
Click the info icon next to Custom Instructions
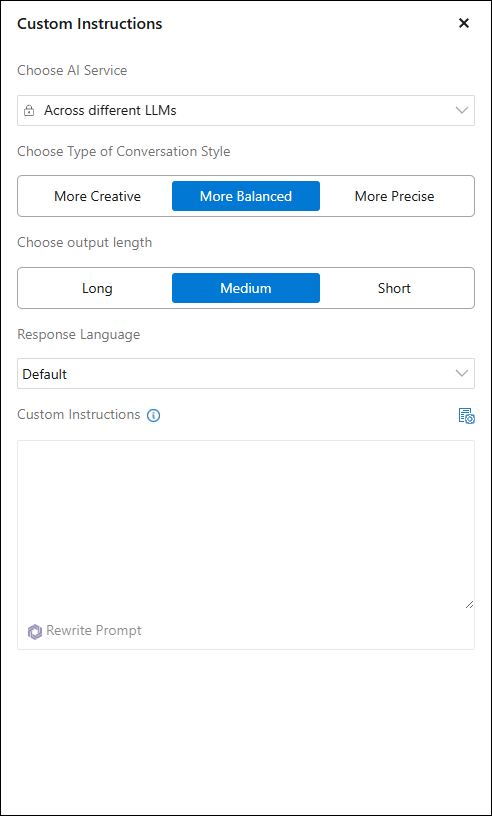click(x=154, y=416)
